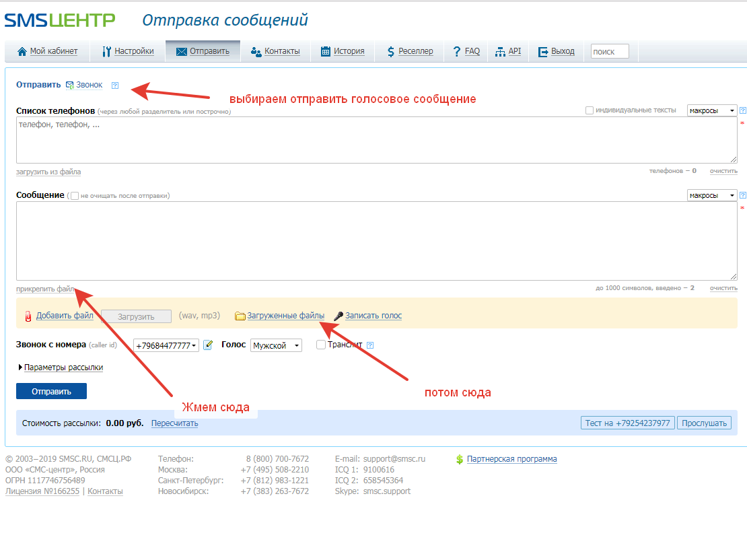Open the Голос dropdown showing Мужской
The image size is (747, 560).
click(276, 345)
